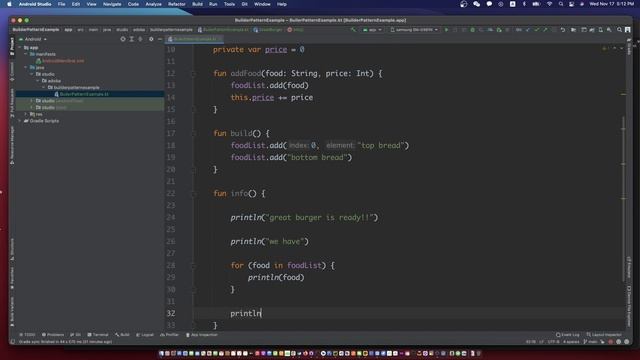Click the 'top bread' string literal
This screenshot has height=360, width=640.
point(380,145)
